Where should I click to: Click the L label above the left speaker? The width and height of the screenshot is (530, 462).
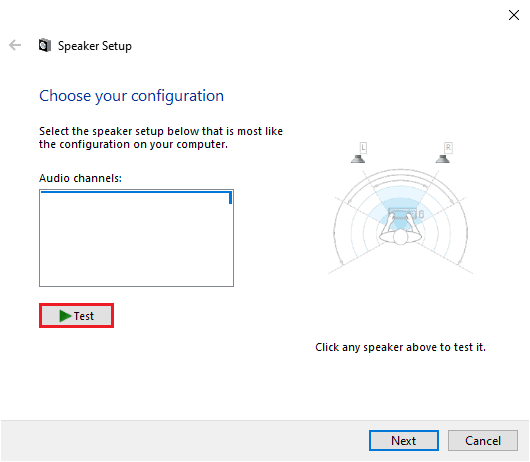pyautogui.click(x=363, y=148)
